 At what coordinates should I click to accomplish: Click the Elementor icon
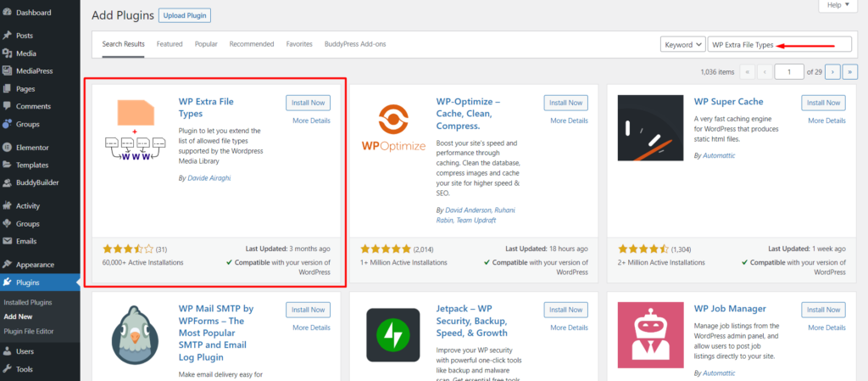tap(8, 148)
